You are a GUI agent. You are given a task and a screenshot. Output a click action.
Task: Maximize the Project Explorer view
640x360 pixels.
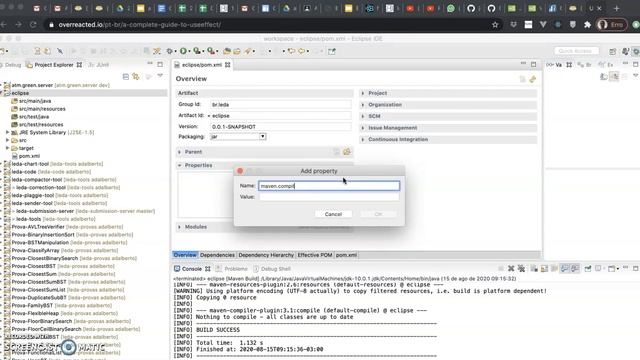[x=160, y=64]
